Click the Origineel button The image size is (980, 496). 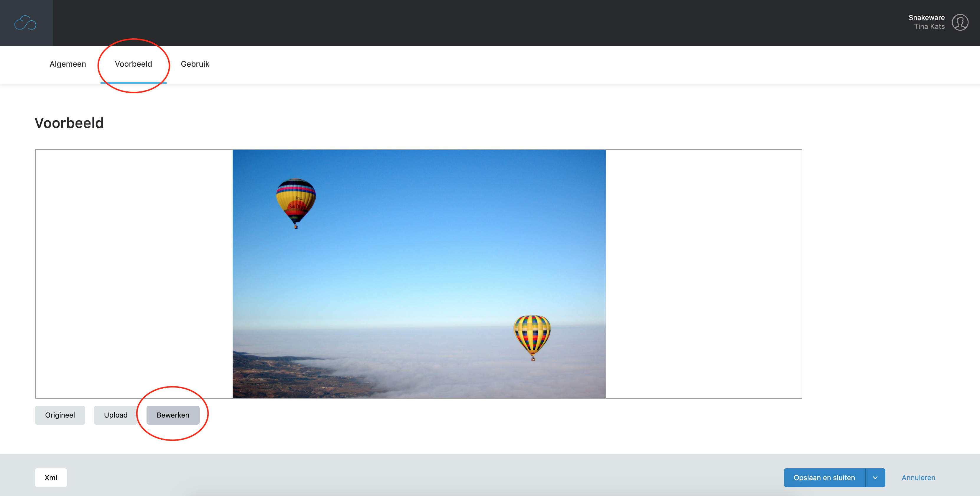click(x=60, y=415)
